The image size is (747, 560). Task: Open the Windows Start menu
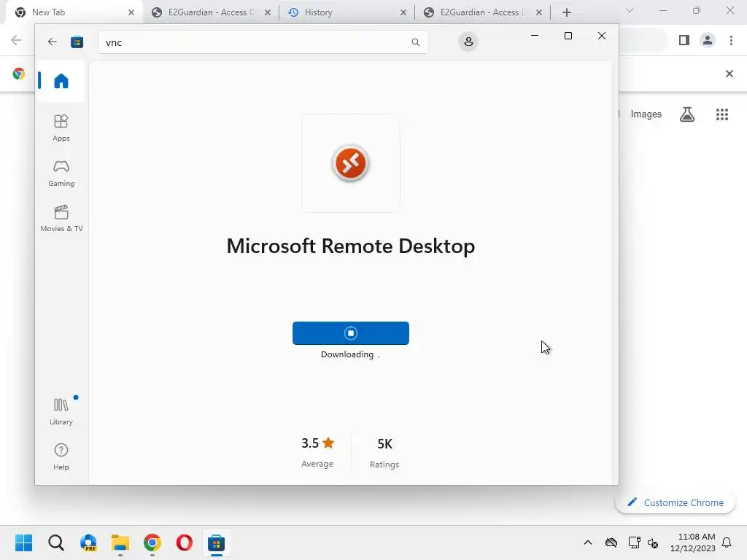(x=23, y=542)
